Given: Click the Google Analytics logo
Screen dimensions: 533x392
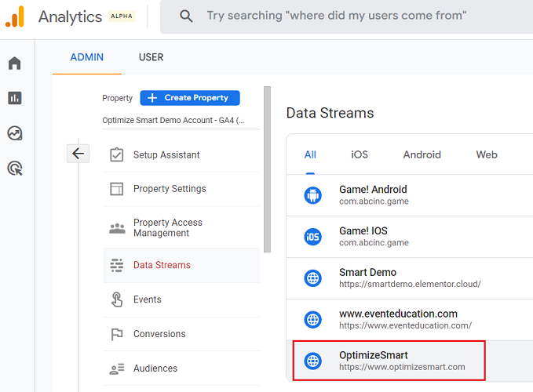Looking at the screenshot, I should click(15, 16).
